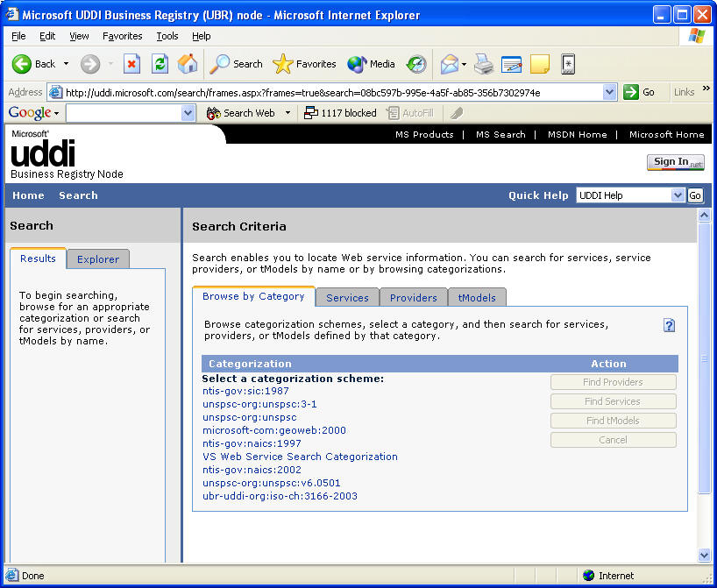Click the Find Services button
The image size is (717, 588).
tap(614, 401)
